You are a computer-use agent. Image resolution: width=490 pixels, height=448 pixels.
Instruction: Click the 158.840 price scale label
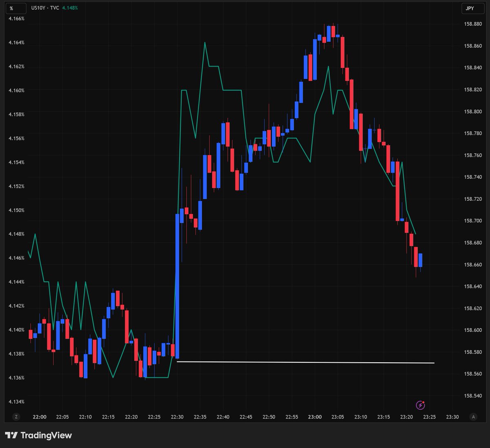point(473,68)
